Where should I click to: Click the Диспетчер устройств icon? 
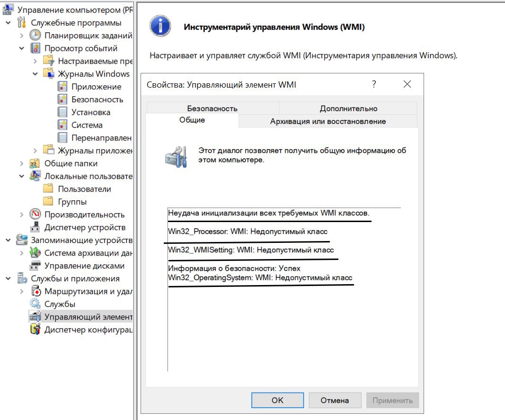coord(35,227)
